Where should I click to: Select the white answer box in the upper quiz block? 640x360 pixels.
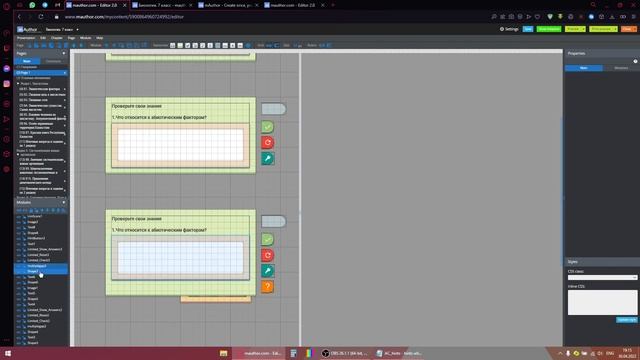tap(180, 145)
